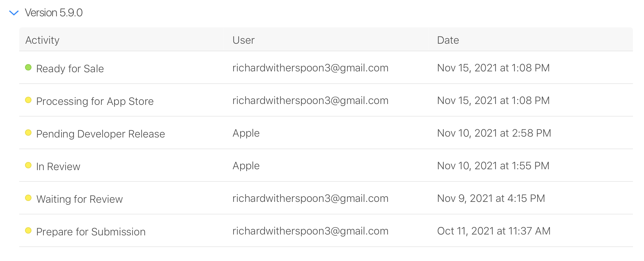The height and width of the screenshot is (261, 644).
Task: Click the In Review activity label
Action: point(58,167)
